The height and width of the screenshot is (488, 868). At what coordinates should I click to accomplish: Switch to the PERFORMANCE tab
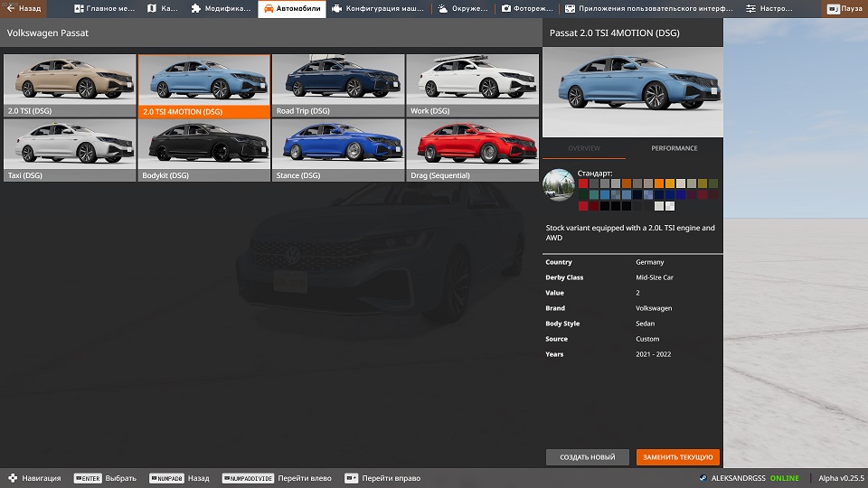point(675,148)
